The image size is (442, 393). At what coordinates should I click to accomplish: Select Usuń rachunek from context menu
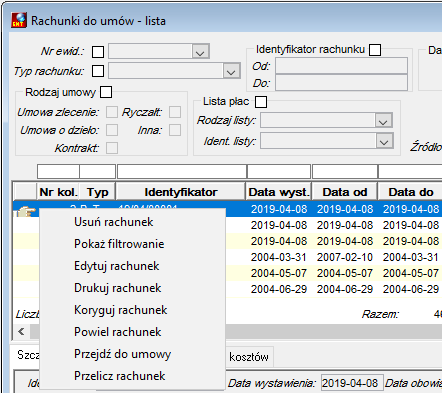tap(114, 222)
